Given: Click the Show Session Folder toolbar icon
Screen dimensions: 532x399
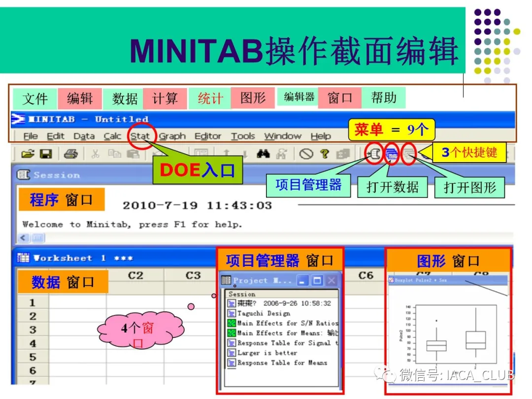Looking at the screenshot, I should [x=374, y=154].
